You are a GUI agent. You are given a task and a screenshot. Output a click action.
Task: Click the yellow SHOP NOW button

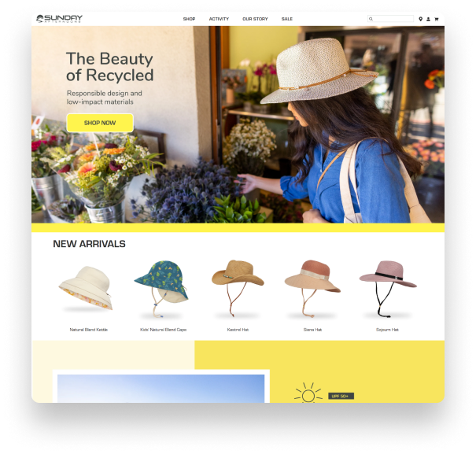pos(100,123)
